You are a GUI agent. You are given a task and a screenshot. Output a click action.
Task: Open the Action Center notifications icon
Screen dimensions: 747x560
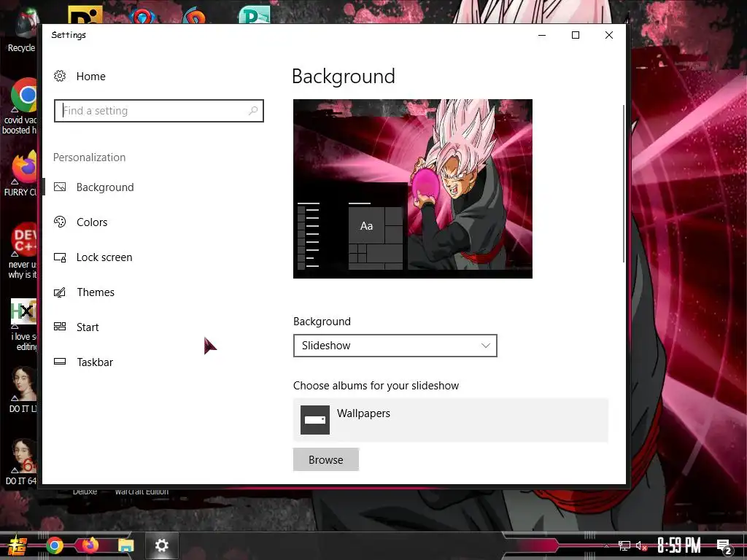point(724,547)
